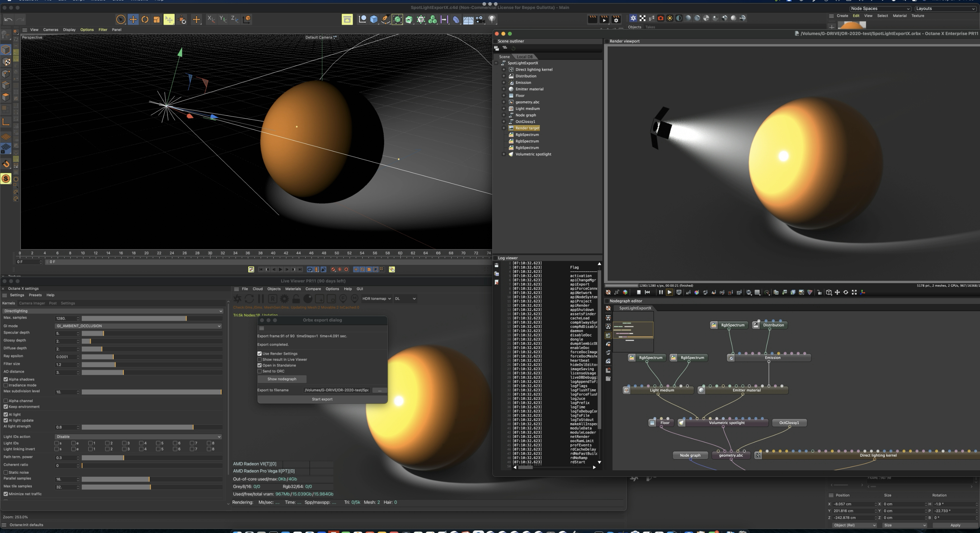The image size is (980, 533).
Task: Open the Materials menu in Live Viewer
Action: pos(293,289)
